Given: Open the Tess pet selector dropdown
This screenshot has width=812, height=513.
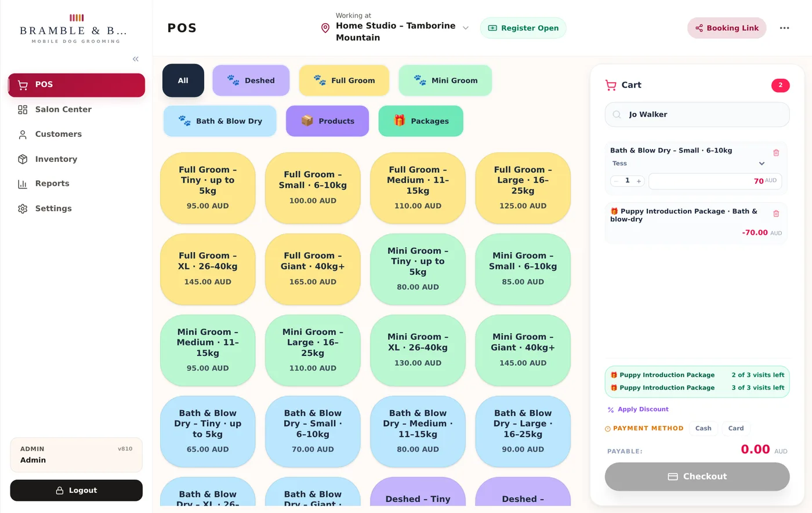Looking at the screenshot, I should (688, 163).
